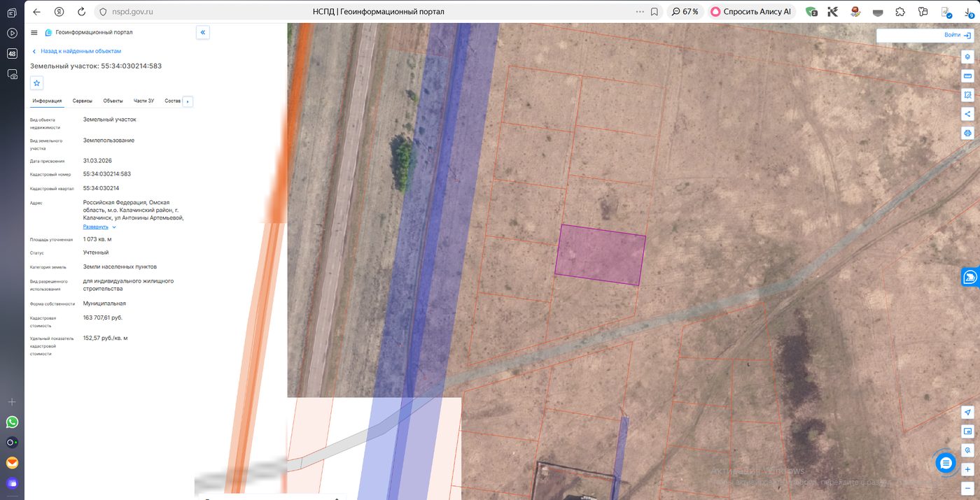Locate my position on map
This screenshot has width=980, height=500.
pyautogui.click(x=967, y=412)
